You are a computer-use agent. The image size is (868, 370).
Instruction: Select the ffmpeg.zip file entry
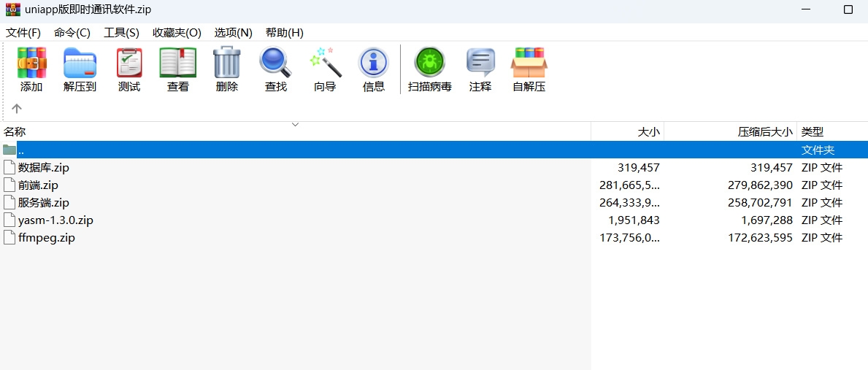(47, 238)
